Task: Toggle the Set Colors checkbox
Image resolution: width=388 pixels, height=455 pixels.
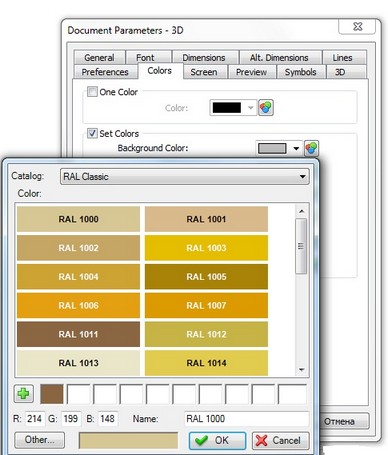Action: click(x=92, y=133)
